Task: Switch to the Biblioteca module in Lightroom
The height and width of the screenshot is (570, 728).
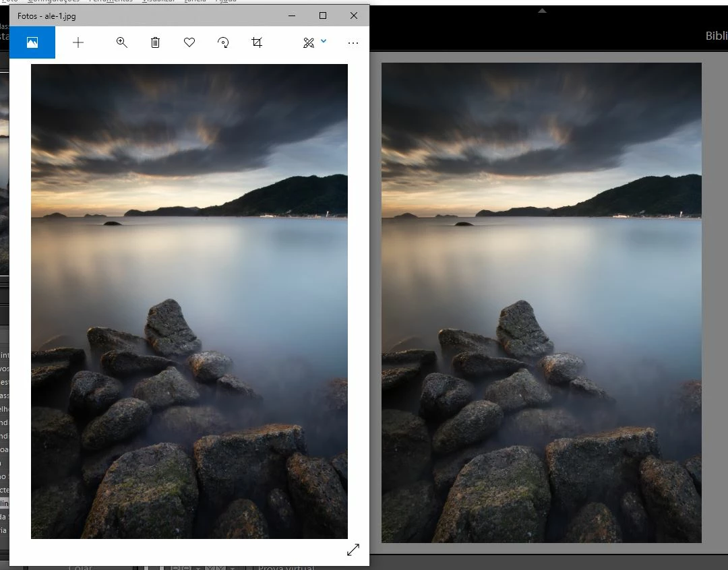Action: coord(717,36)
